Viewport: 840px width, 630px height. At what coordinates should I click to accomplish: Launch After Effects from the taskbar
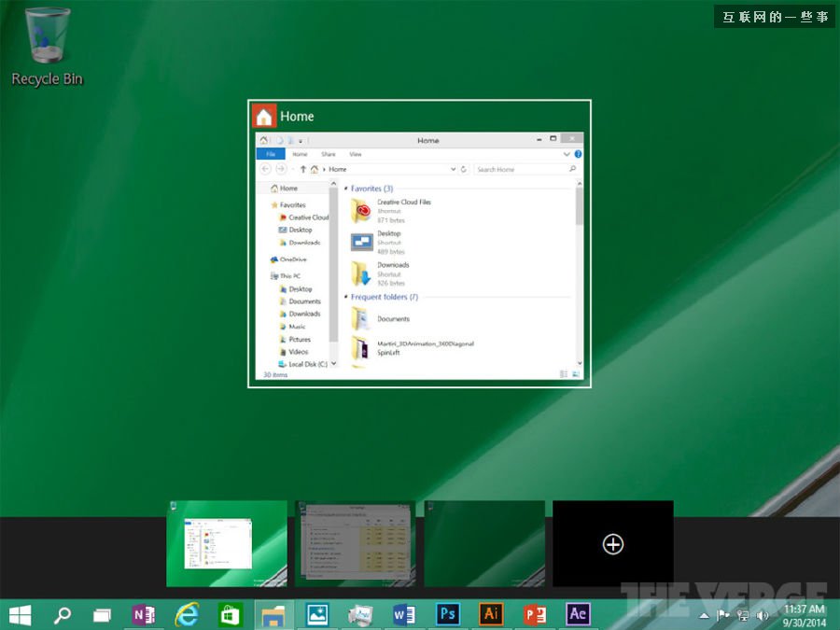click(577, 614)
